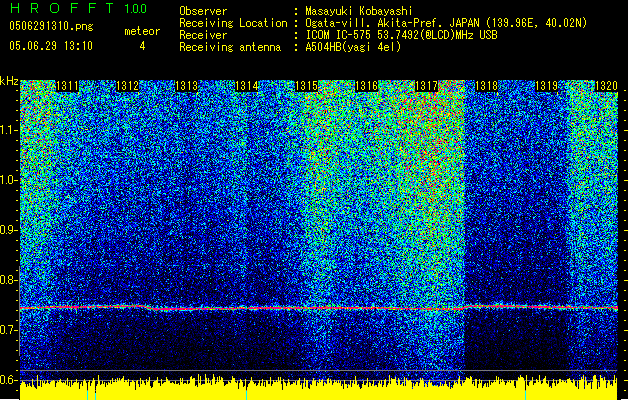
Task: Click the red carrier signal line
Action: [319, 308]
